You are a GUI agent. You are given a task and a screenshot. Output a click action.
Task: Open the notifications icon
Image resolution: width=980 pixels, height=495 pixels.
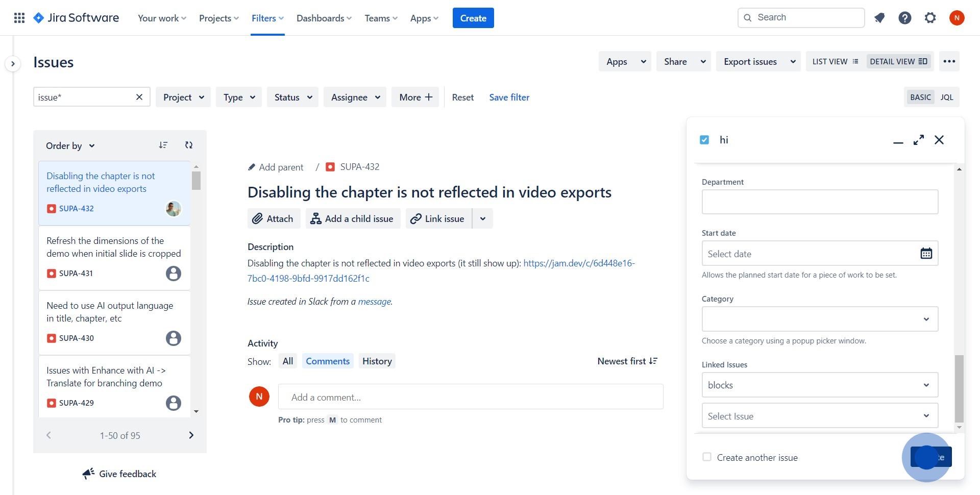(x=879, y=18)
